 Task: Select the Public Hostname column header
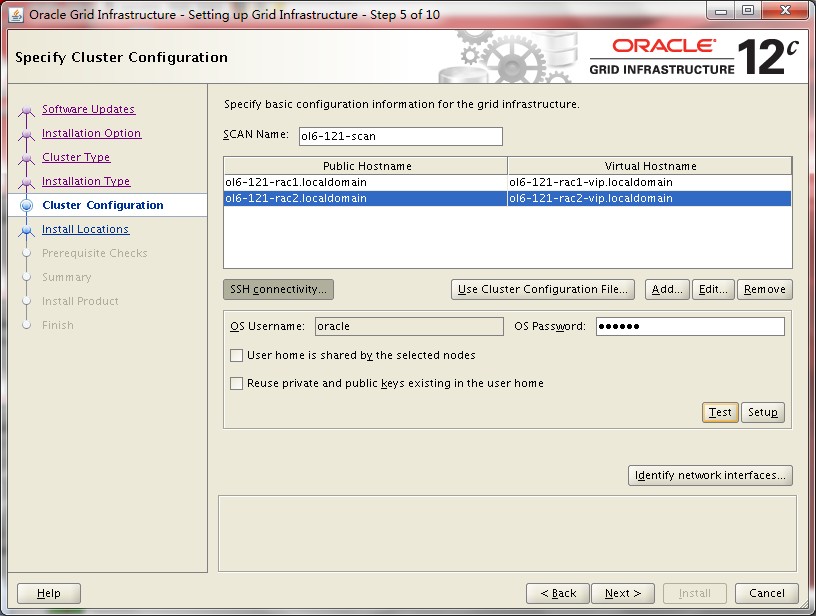[x=366, y=166]
